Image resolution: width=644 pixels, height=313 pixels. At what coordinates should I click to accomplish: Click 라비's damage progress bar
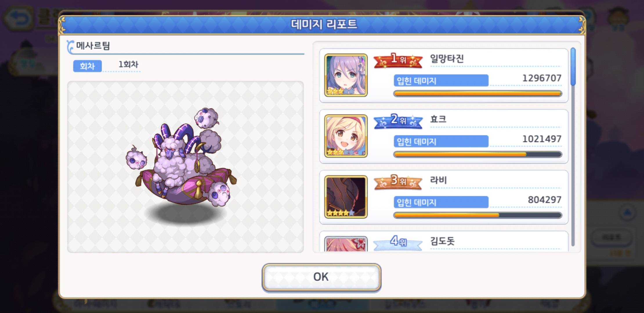point(478,215)
